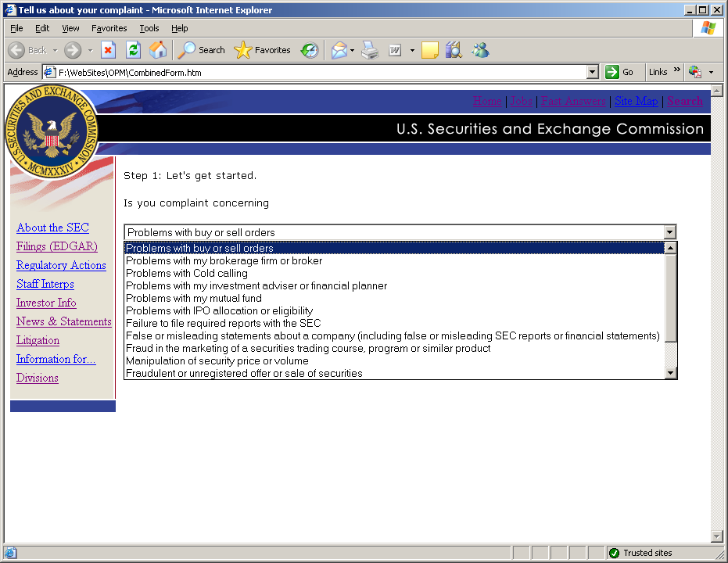Click the Forward arrow button
The image size is (728, 563).
click(x=73, y=50)
